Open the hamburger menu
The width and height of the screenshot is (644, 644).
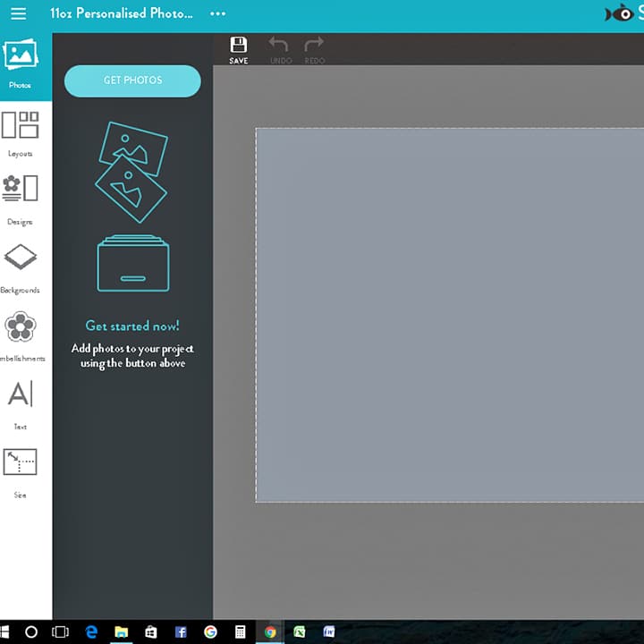pos(18,14)
